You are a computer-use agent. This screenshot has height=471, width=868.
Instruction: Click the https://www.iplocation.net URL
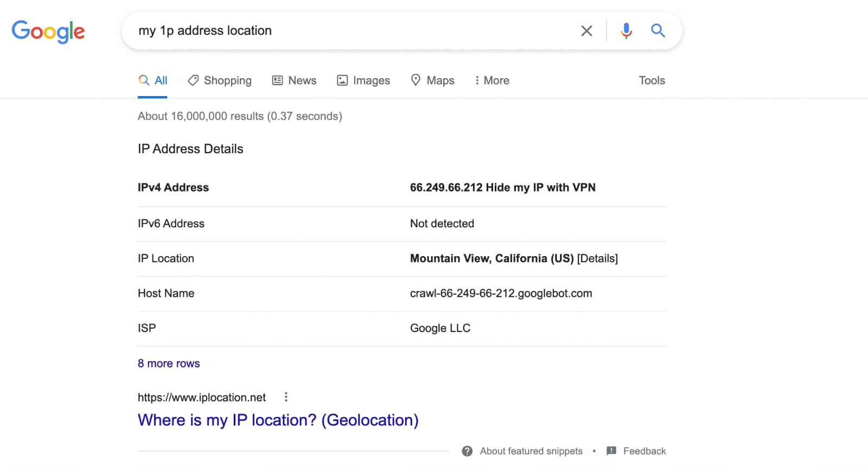(x=202, y=397)
